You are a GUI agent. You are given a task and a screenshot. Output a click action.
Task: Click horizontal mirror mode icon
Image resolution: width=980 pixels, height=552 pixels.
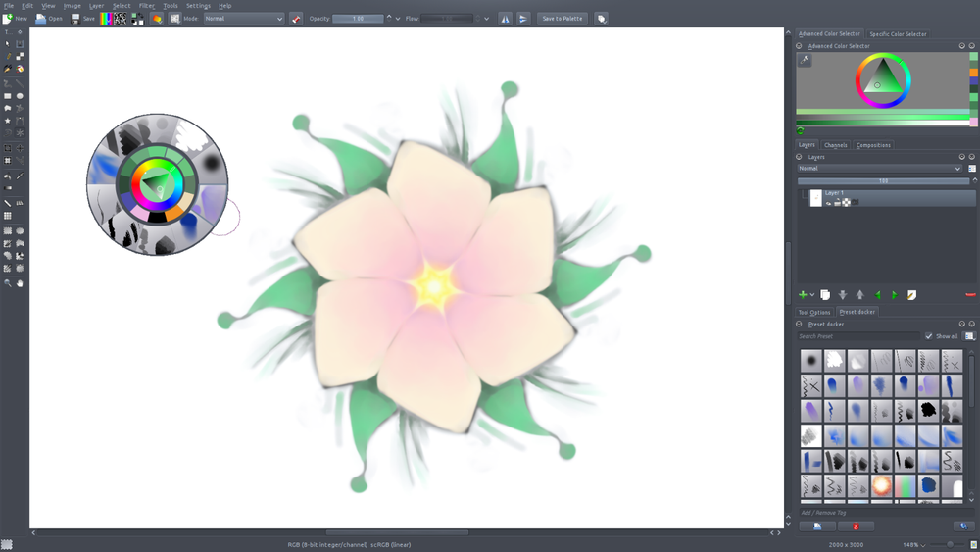click(505, 19)
